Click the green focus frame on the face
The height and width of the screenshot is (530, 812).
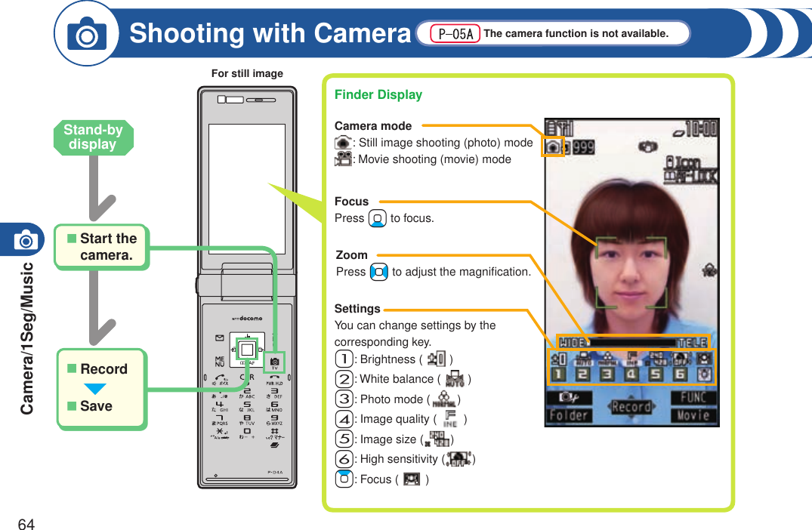(x=631, y=273)
